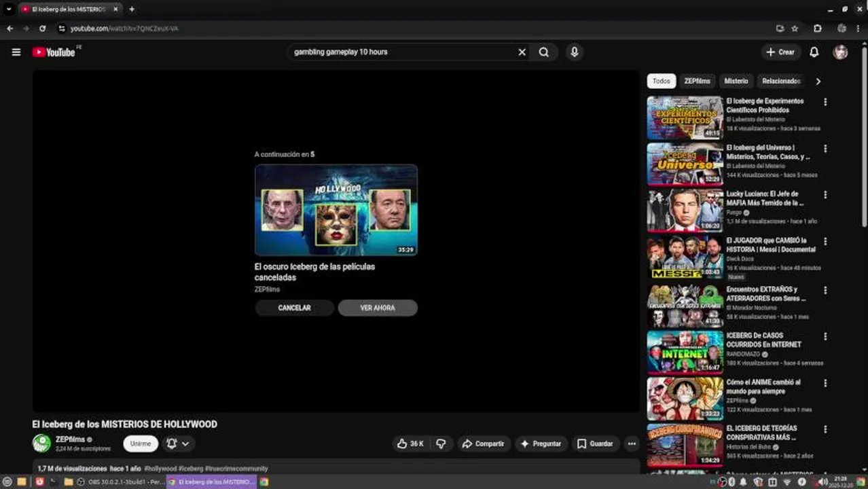Open the ZEPfilms channel name link
The width and height of the screenshot is (868, 489).
tap(70, 439)
